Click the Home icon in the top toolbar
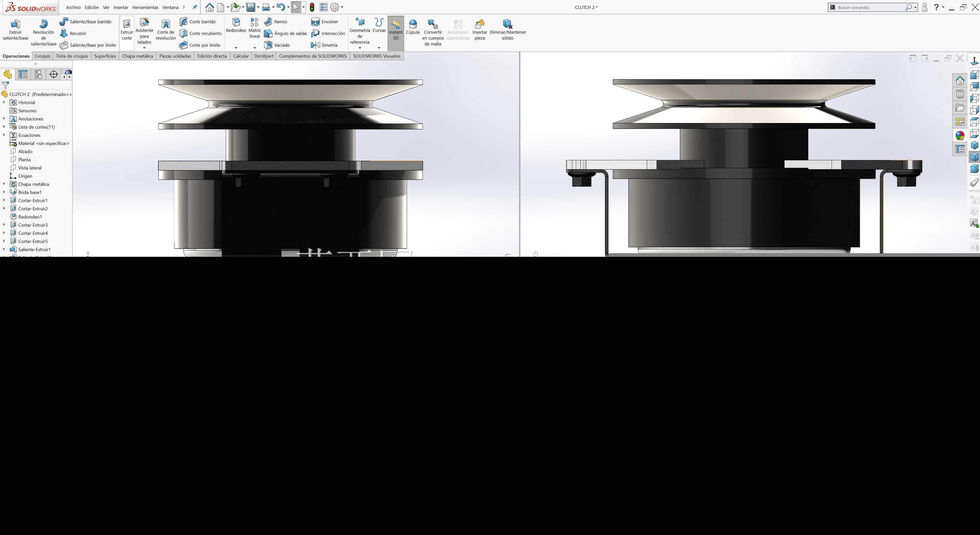The width and height of the screenshot is (980, 535). click(209, 7)
